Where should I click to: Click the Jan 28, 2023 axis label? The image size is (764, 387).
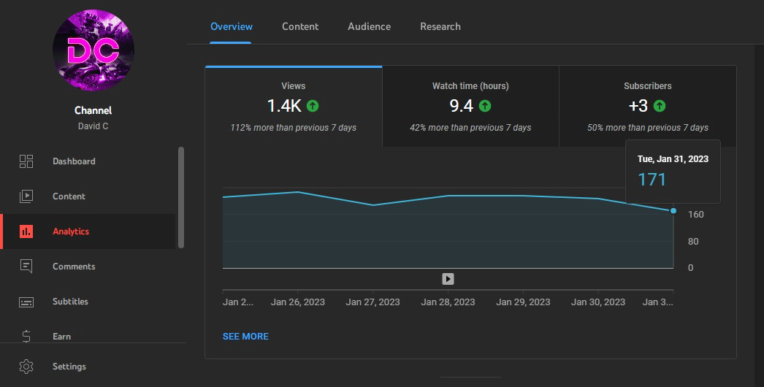pos(448,302)
